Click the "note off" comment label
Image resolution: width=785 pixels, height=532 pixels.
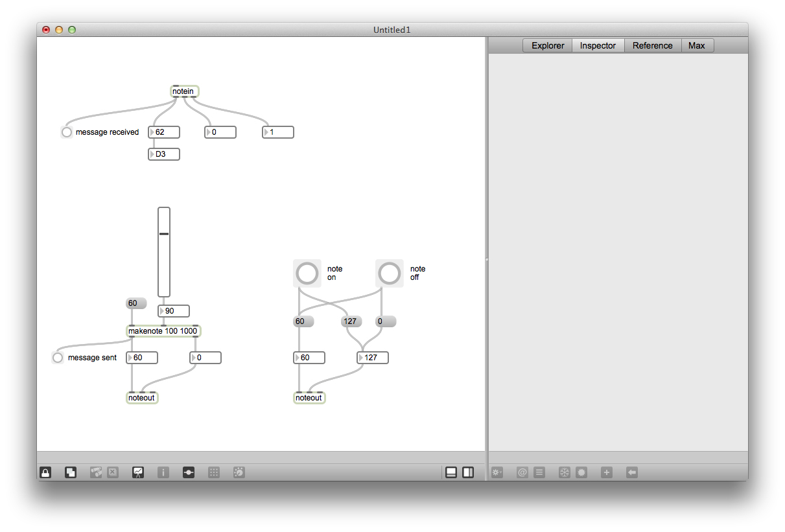click(x=417, y=273)
